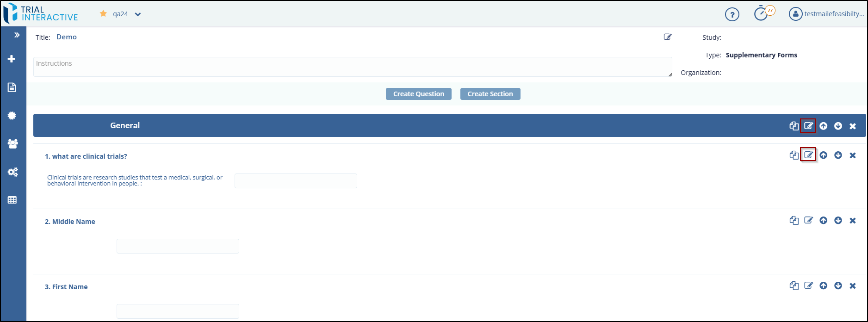Copy the General section using duplicate icon

click(794, 126)
